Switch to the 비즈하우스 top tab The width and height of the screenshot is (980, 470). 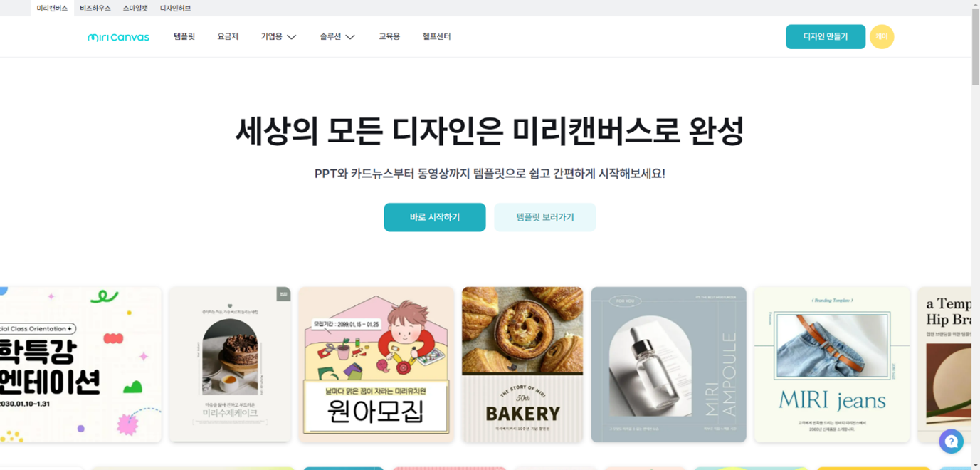(95, 9)
